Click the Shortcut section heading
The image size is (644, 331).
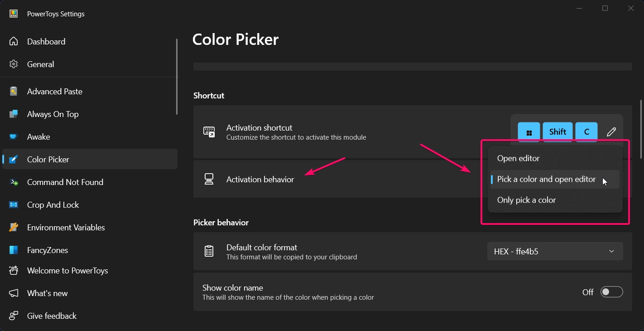point(209,96)
